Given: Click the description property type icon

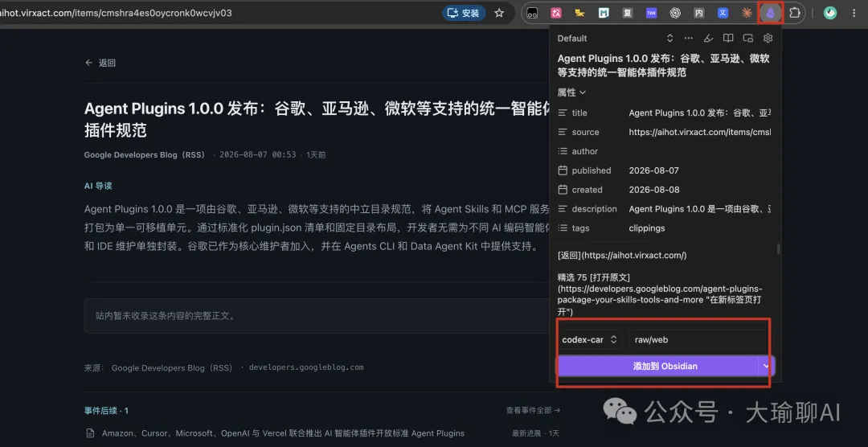Looking at the screenshot, I should coord(563,209).
